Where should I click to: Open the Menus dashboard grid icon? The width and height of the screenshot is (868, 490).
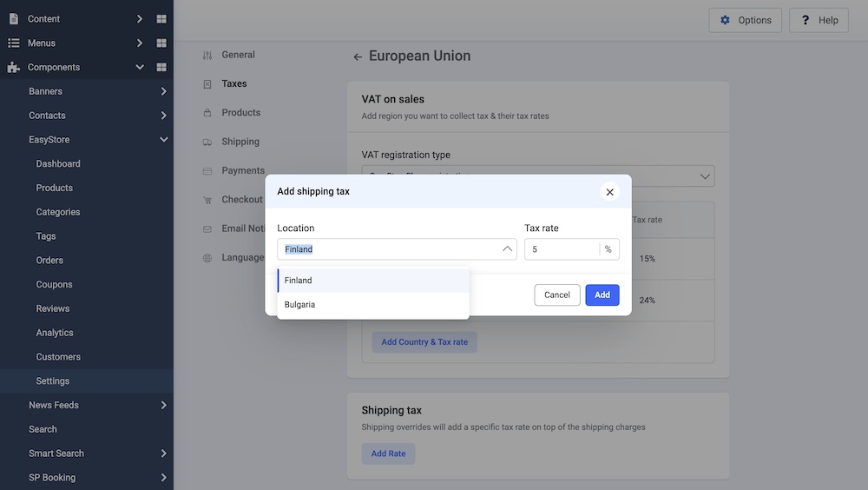tap(161, 43)
